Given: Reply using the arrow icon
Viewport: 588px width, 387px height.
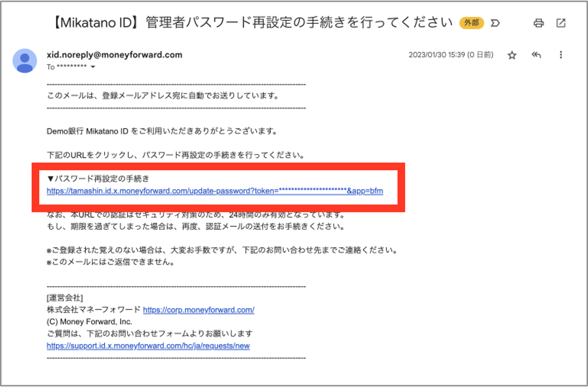Looking at the screenshot, I should 536,55.
